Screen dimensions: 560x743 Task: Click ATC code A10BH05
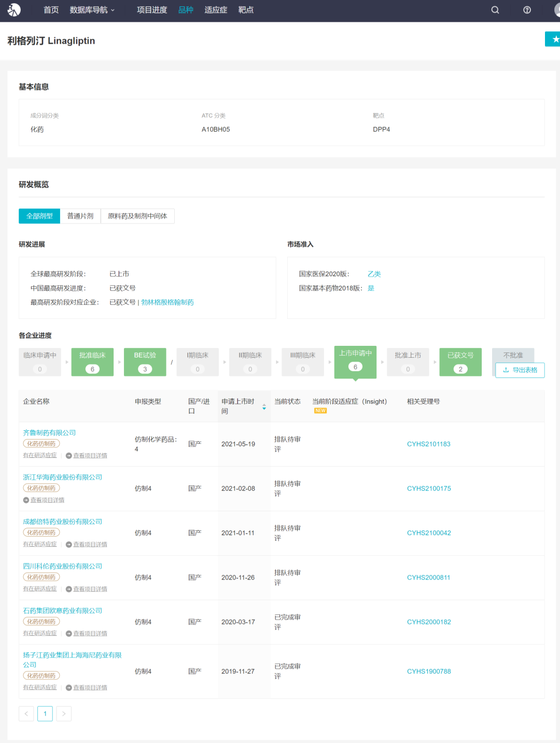[x=216, y=130]
